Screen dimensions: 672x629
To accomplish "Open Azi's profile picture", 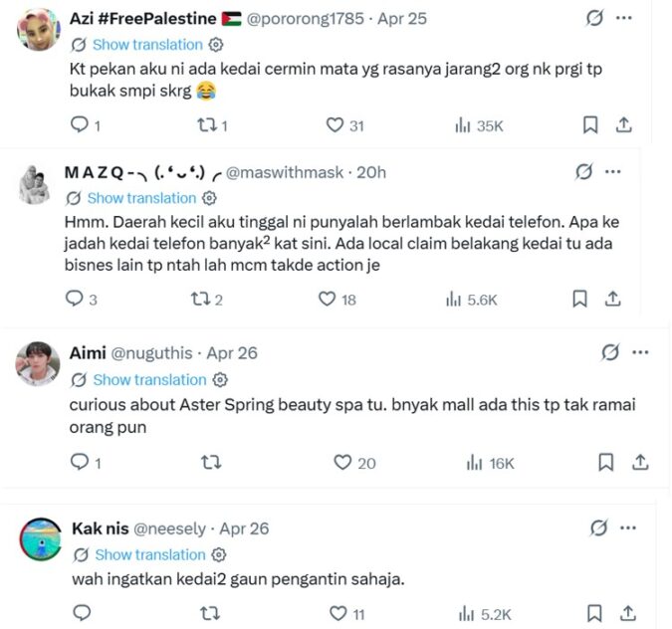I will (x=39, y=30).
